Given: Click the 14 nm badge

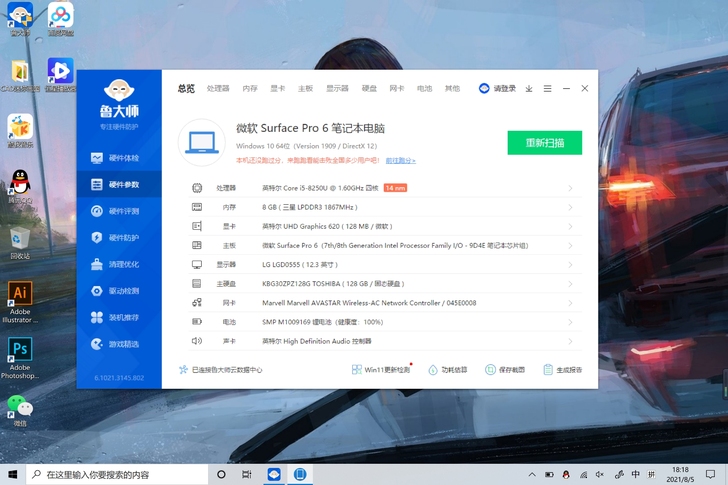Looking at the screenshot, I should [395, 188].
